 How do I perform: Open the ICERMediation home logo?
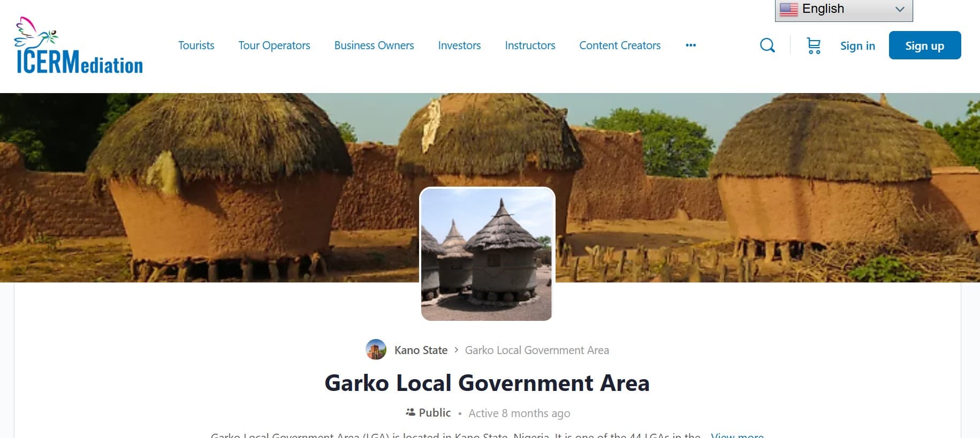pyautogui.click(x=79, y=45)
